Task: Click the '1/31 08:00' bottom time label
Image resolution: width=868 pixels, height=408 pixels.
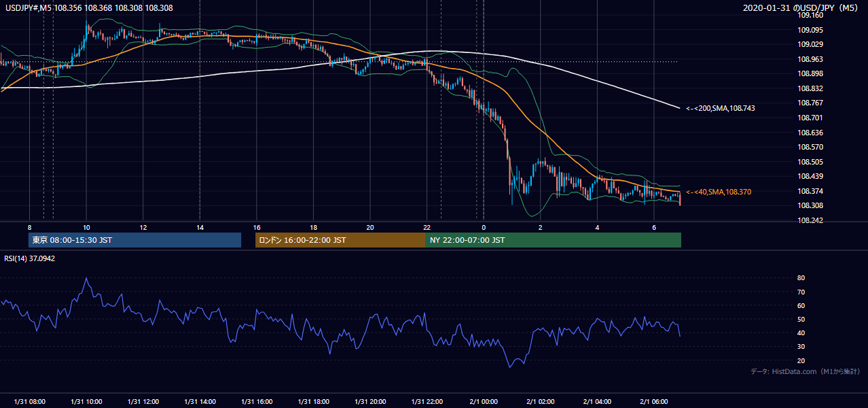Action: pos(29,402)
